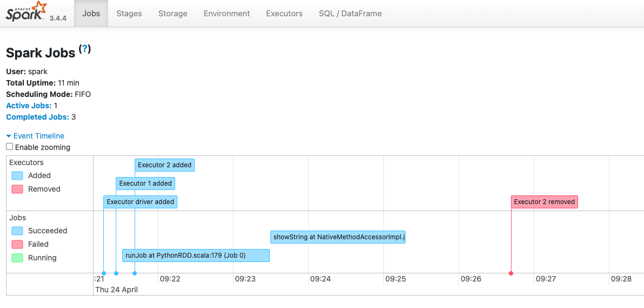Screen dimensions: 644x308
Task: Click the Executors Added blue legend swatch
Action: 17,175
